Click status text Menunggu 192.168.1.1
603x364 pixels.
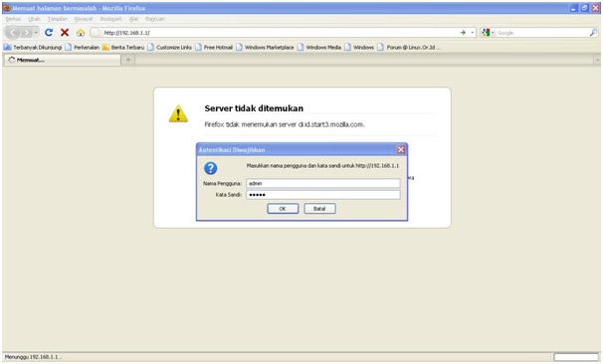click(33, 357)
